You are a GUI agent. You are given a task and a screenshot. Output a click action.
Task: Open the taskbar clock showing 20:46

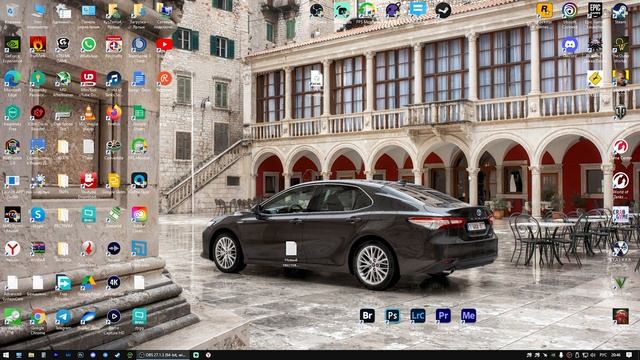(x=616, y=355)
